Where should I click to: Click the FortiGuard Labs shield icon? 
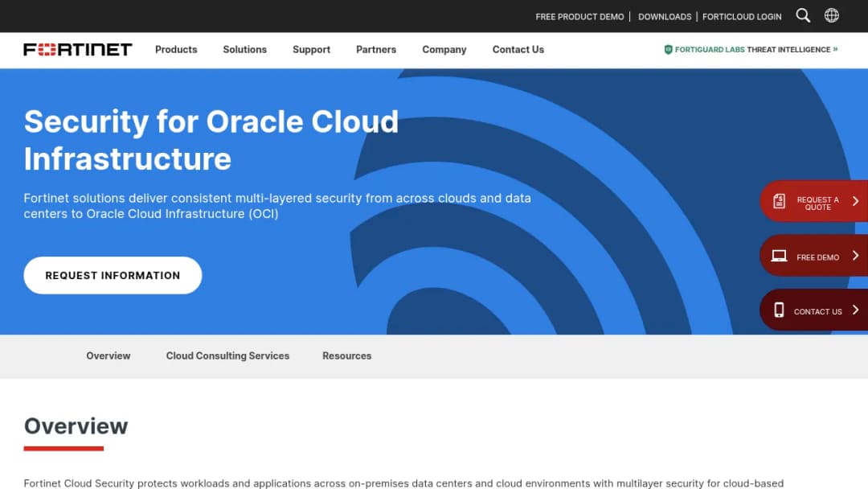[668, 49]
